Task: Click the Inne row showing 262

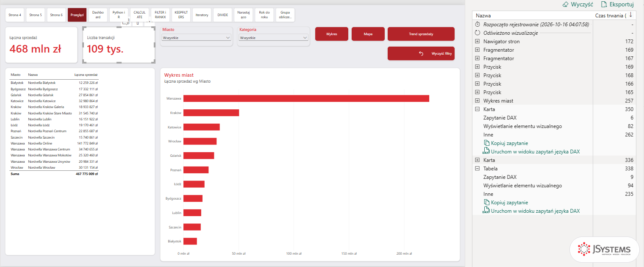Action: coord(554,135)
